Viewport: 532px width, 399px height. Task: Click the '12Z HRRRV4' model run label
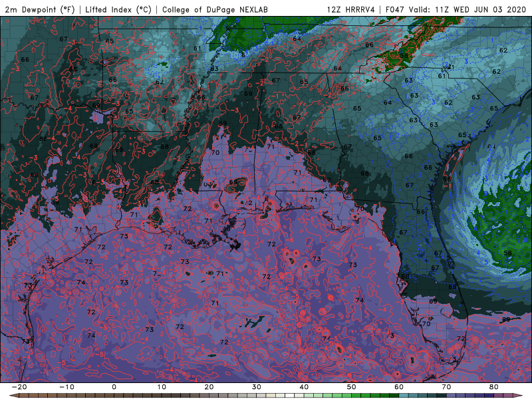tap(351, 9)
